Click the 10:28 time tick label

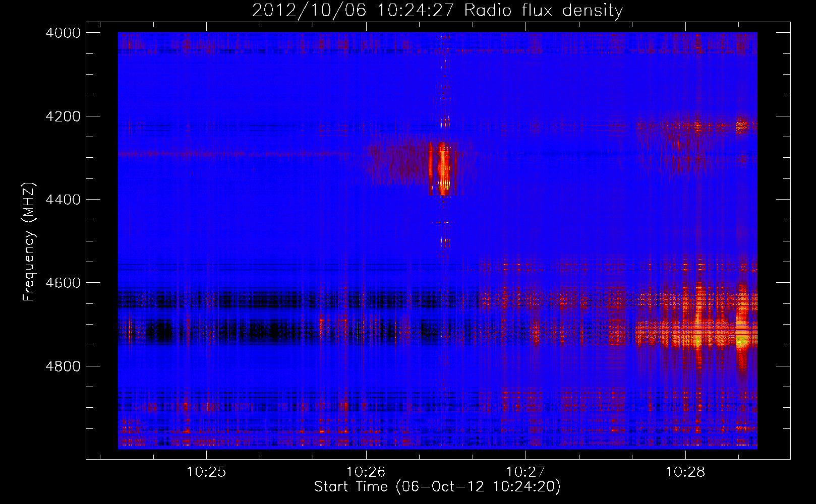pos(685,472)
